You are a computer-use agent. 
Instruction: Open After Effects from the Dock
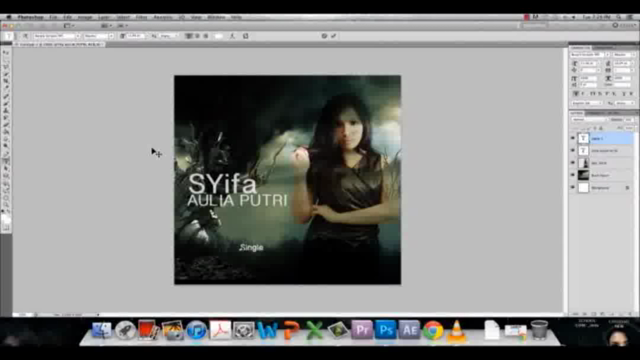[409, 330]
